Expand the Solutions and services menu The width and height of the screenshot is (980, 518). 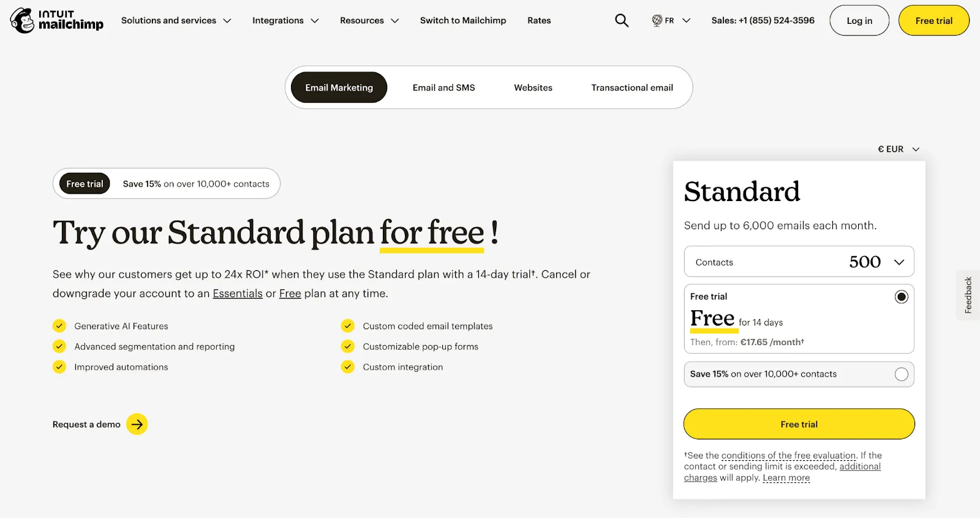coord(176,20)
